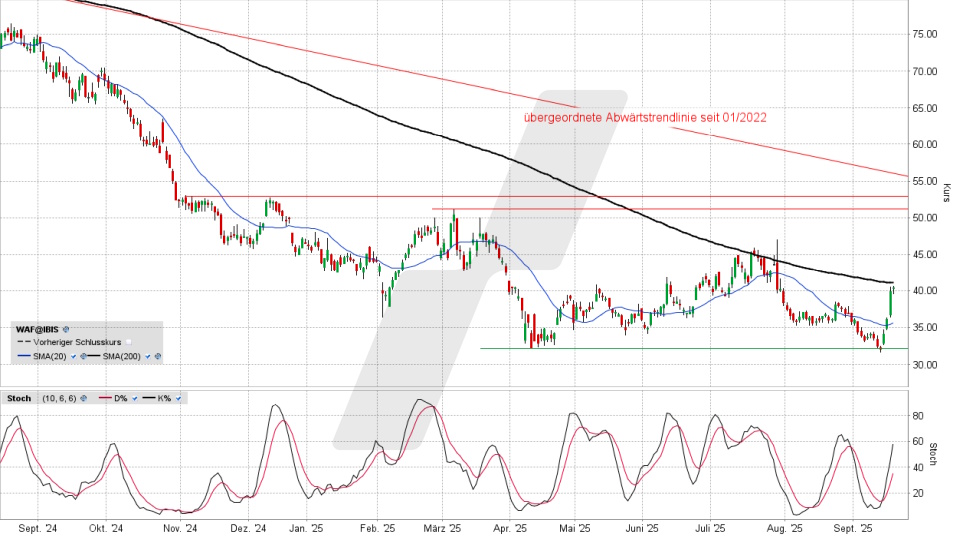The image size is (960, 540).
Task: Click the übergeordnete Abwärtstrendlinie annotation text
Action: [x=645, y=118]
